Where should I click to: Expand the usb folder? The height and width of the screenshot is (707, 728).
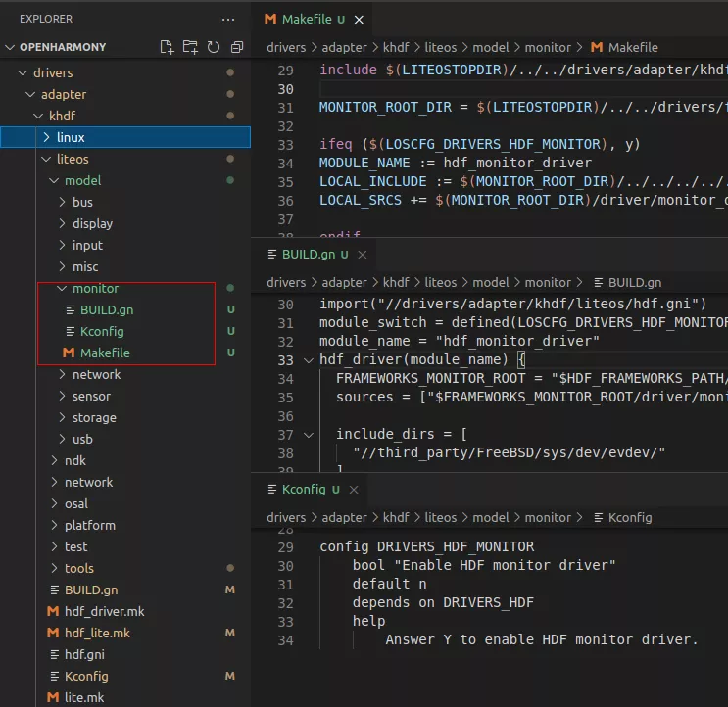[125, 439]
